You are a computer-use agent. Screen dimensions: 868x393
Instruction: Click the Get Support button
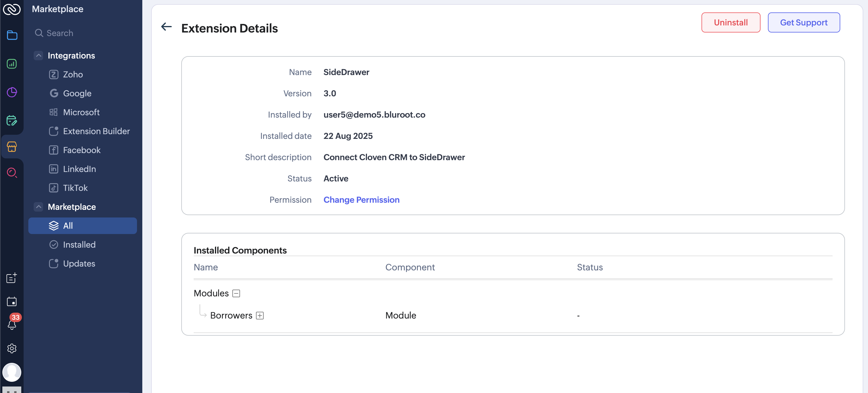pos(803,22)
